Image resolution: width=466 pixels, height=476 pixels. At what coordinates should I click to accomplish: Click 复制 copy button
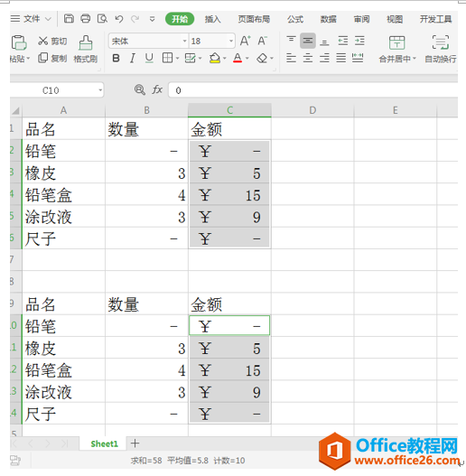[x=52, y=58]
